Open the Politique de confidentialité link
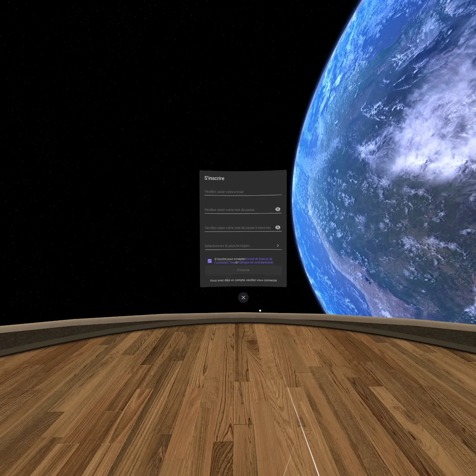Screen dimensions: 476x476 click(256, 262)
